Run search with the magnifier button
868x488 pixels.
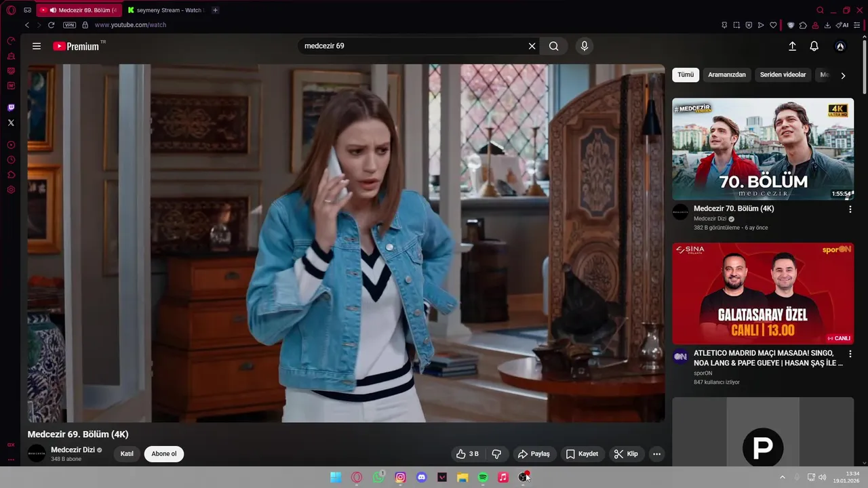554,46
